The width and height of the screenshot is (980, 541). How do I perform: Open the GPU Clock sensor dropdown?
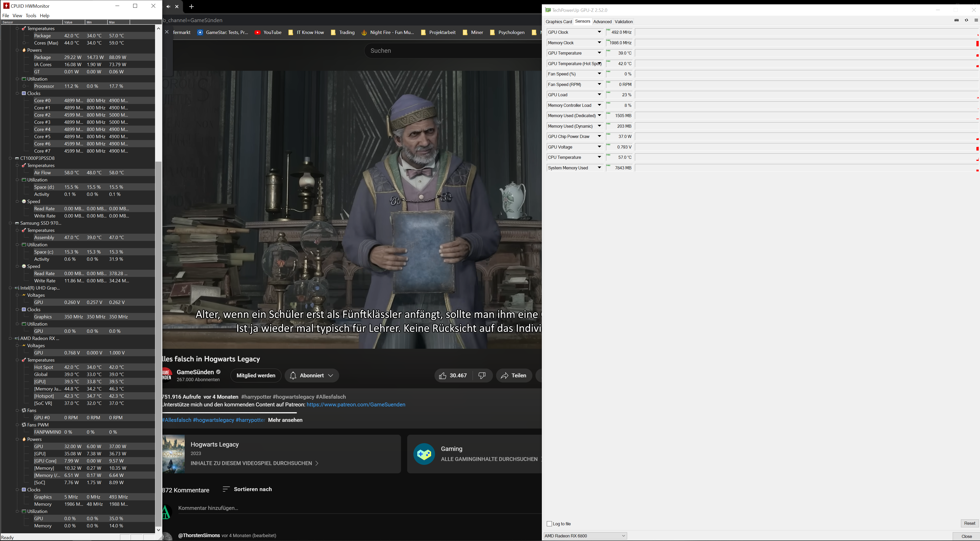pyautogui.click(x=599, y=32)
